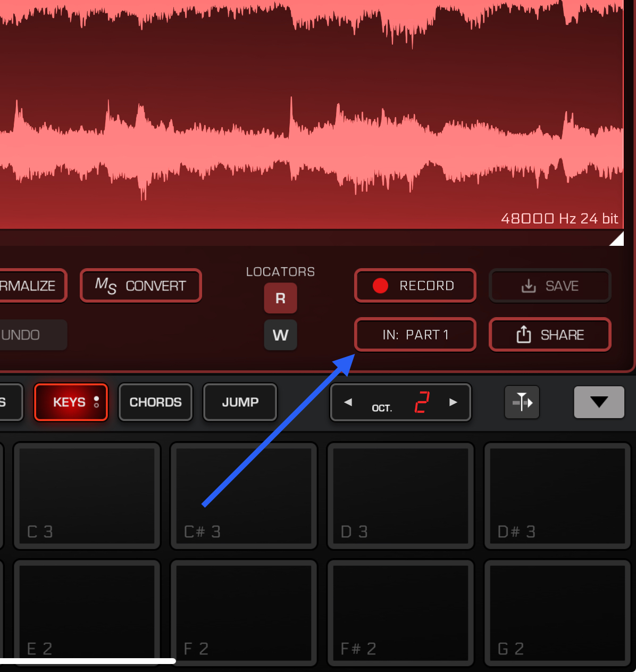636x672 pixels.
Task: Increase octave with right arrow
Action: pos(453,402)
